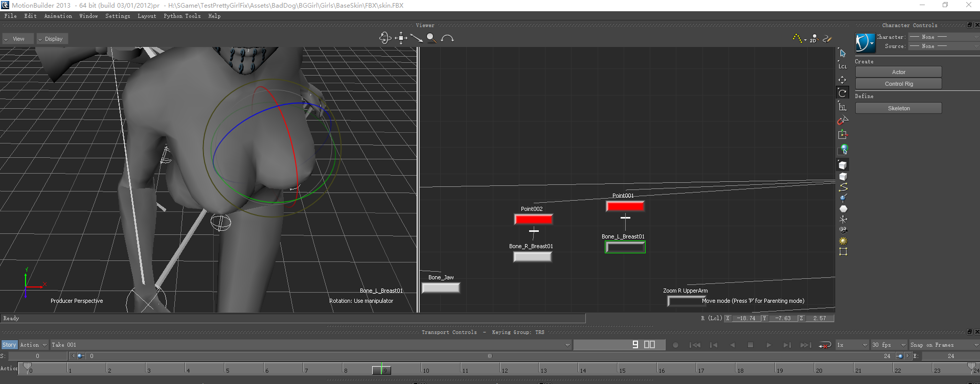Click the Actor button
The height and width of the screenshot is (384, 980).
898,72
